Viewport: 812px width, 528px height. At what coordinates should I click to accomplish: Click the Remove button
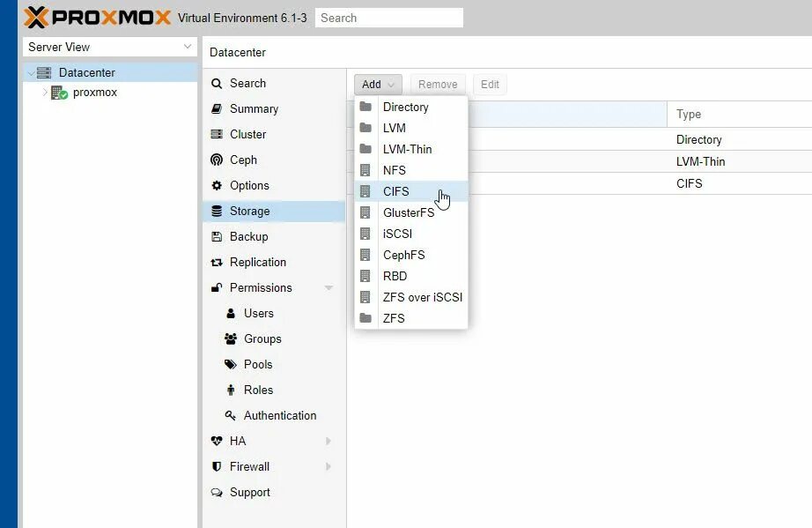point(438,84)
